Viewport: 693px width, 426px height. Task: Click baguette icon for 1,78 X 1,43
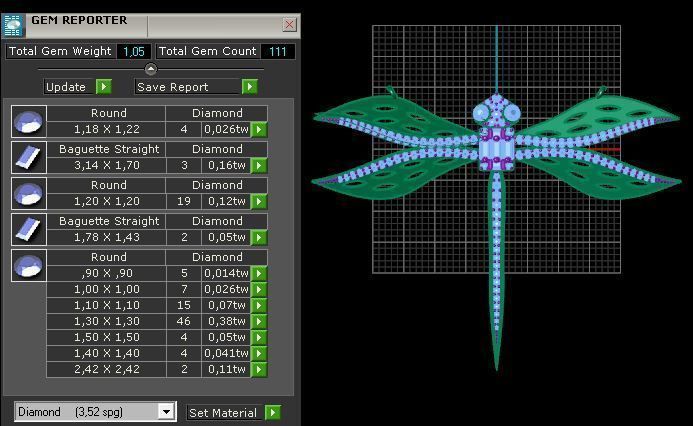29,229
